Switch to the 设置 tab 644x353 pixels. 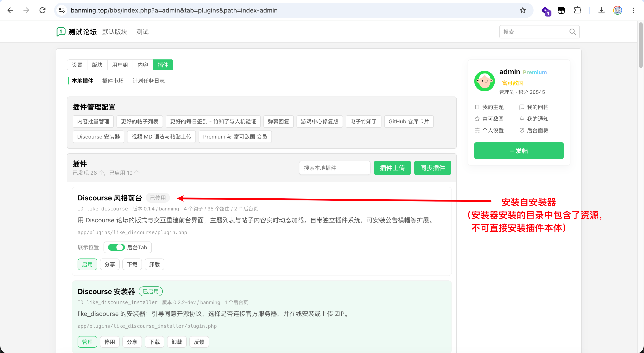pyautogui.click(x=77, y=65)
